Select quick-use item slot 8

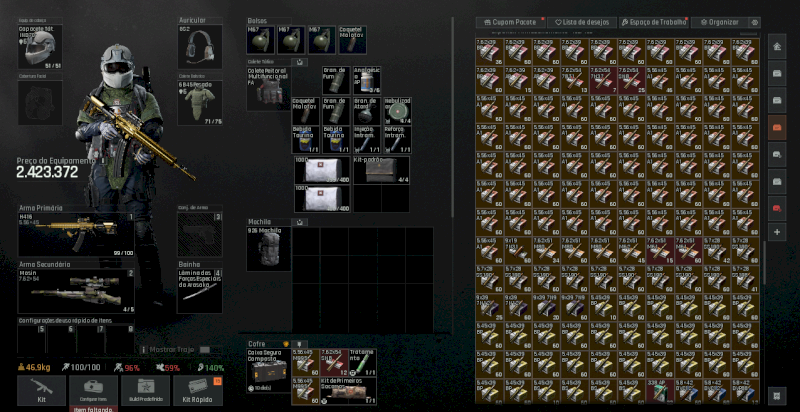[120, 339]
